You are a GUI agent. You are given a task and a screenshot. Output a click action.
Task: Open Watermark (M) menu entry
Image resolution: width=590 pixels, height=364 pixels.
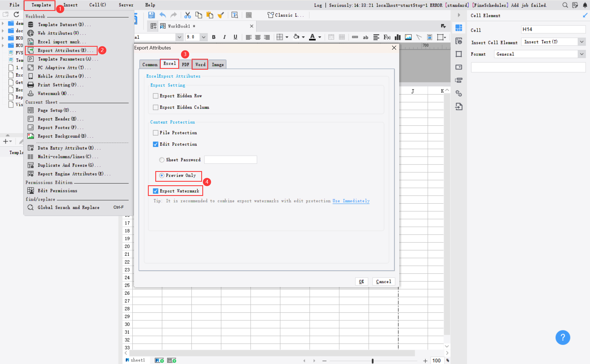pyautogui.click(x=56, y=93)
